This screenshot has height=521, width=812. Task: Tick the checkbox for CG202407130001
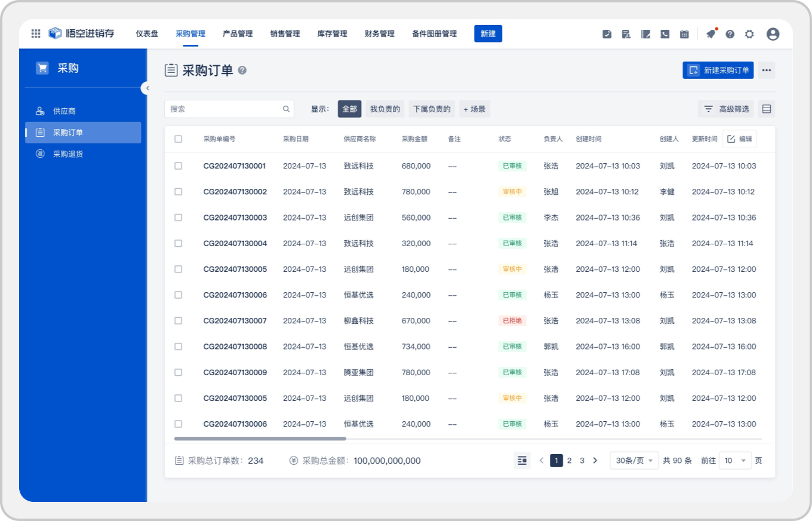[178, 166]
